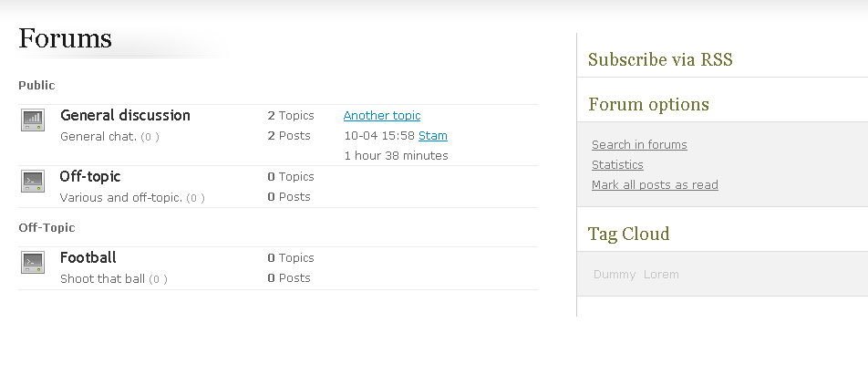Open the Football forum
Screen dimensions: 868x365
coord(88,258)
